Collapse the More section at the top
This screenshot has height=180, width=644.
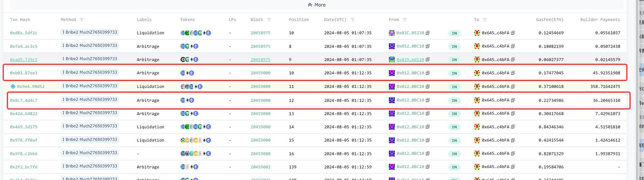[317, 5]
